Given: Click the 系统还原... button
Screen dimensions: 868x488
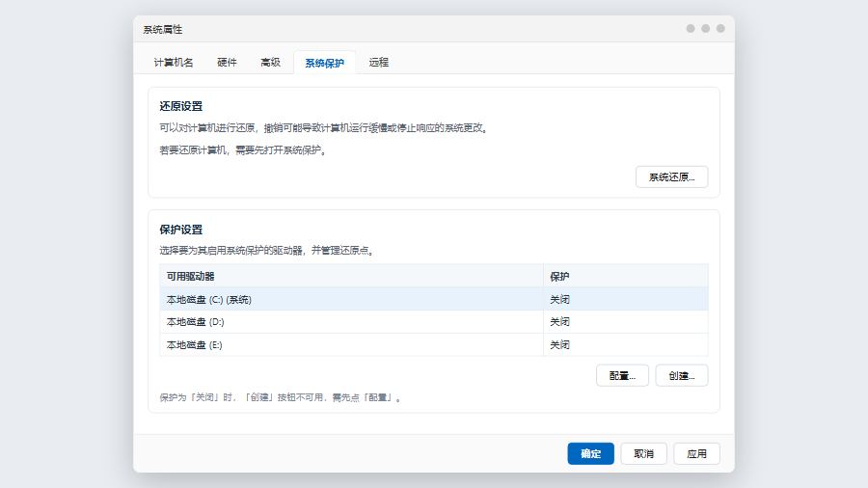Looking at the screenshot, I should pos(671,177).
